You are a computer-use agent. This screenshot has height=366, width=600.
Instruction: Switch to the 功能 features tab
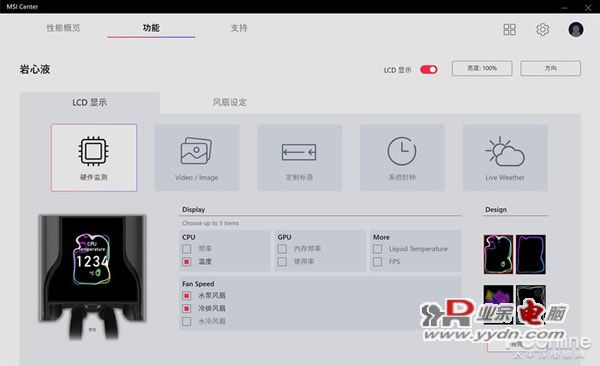(x=151, y=28)
